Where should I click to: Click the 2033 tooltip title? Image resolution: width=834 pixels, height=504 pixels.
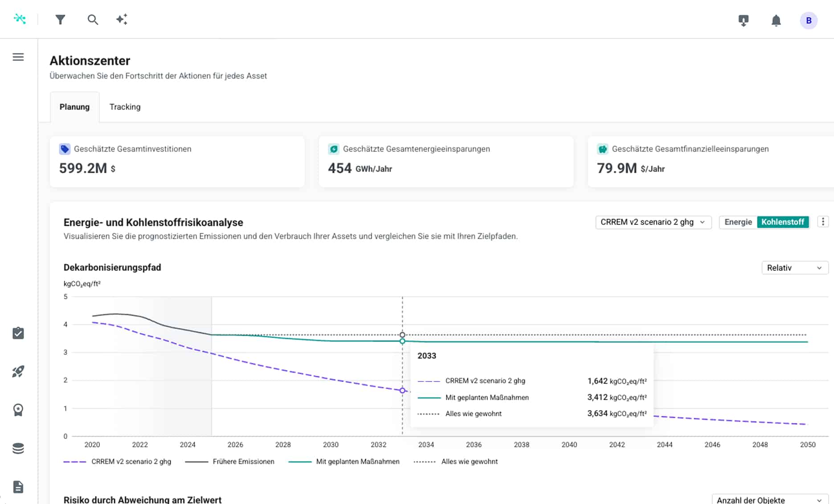[427, 356]
